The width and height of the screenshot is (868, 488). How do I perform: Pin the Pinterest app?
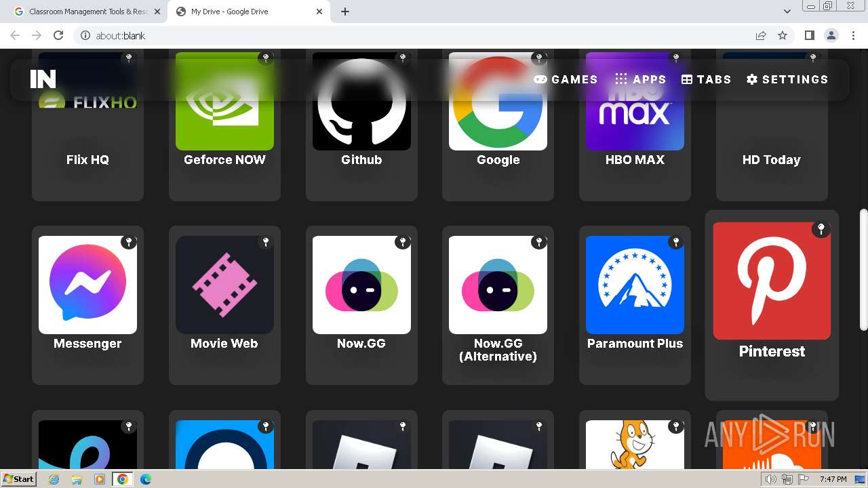click(821, 229)
